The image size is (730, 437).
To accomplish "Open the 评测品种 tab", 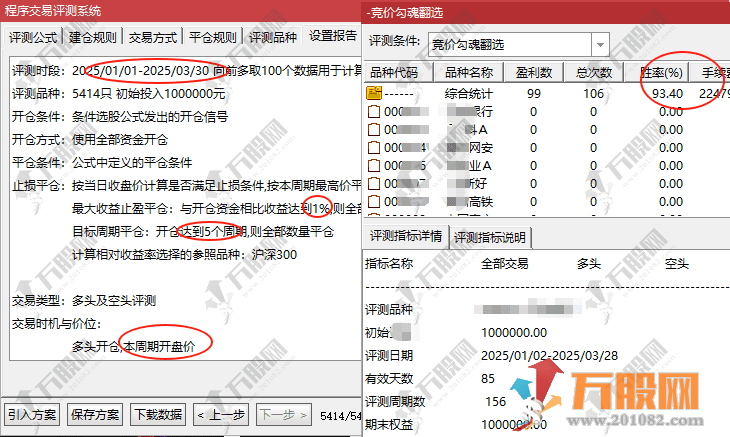I will pyautogui.click(x=272, y=37).
